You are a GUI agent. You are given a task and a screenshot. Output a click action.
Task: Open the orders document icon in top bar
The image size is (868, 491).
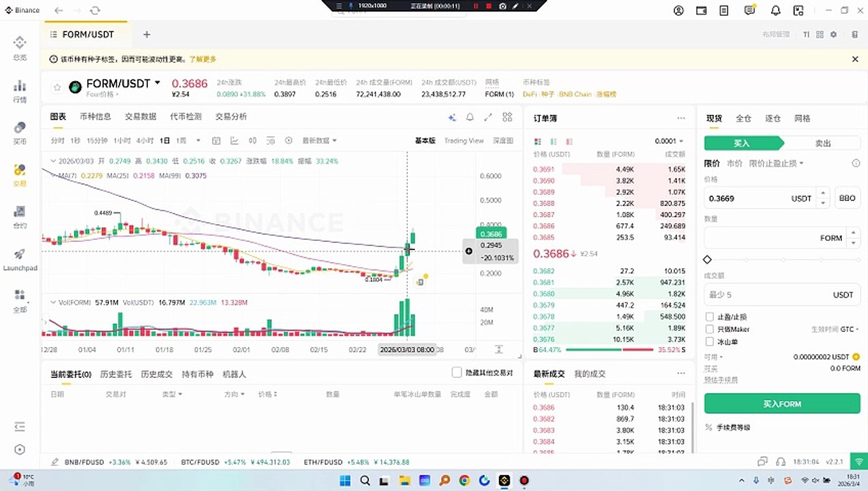pos(724,11)
